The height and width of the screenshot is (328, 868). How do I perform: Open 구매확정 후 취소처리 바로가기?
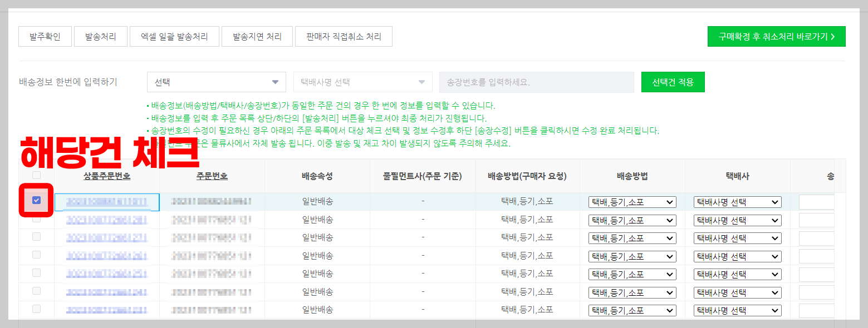[776, 36]
